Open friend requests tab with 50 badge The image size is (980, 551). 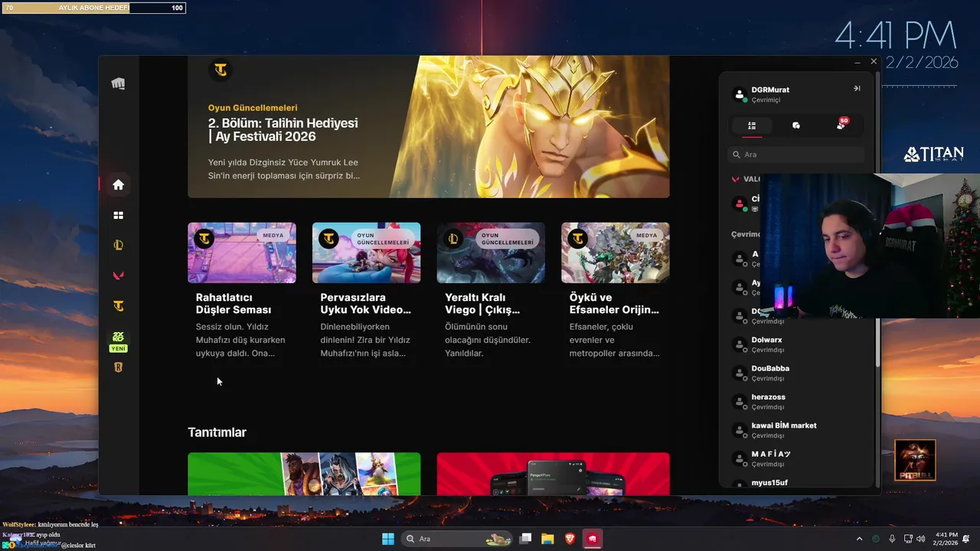841,125
